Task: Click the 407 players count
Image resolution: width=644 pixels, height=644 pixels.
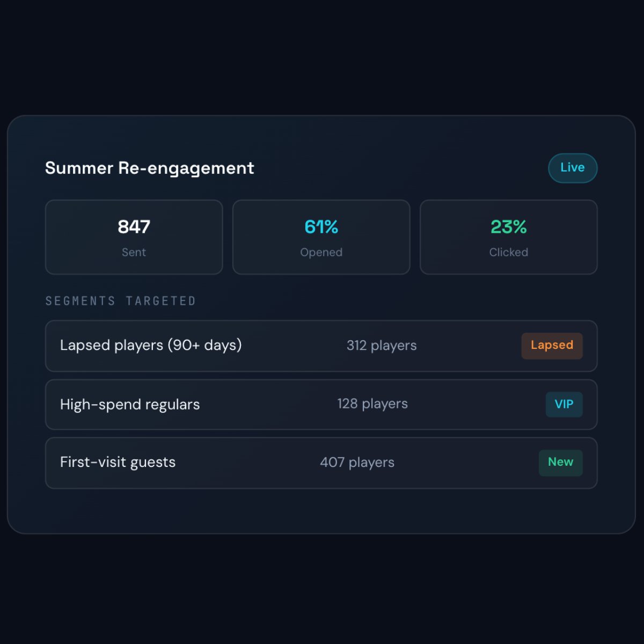Action: click(x=357, y=463)
